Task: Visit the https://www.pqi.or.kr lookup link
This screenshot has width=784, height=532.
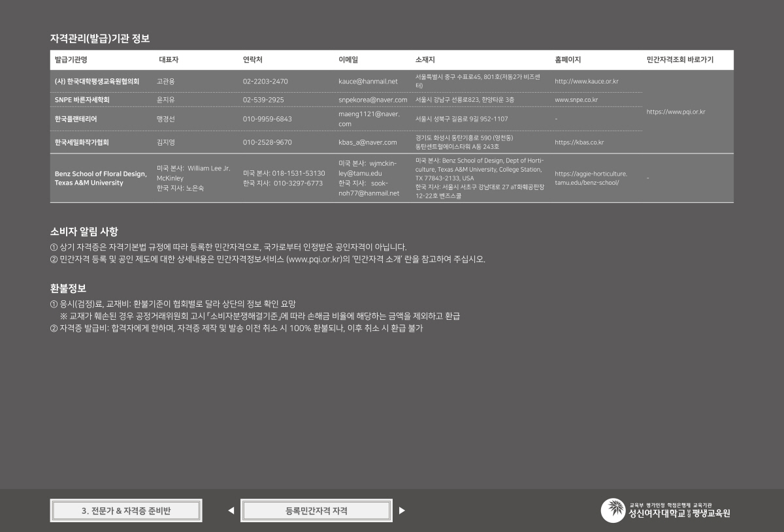Action: pos(676,112)
